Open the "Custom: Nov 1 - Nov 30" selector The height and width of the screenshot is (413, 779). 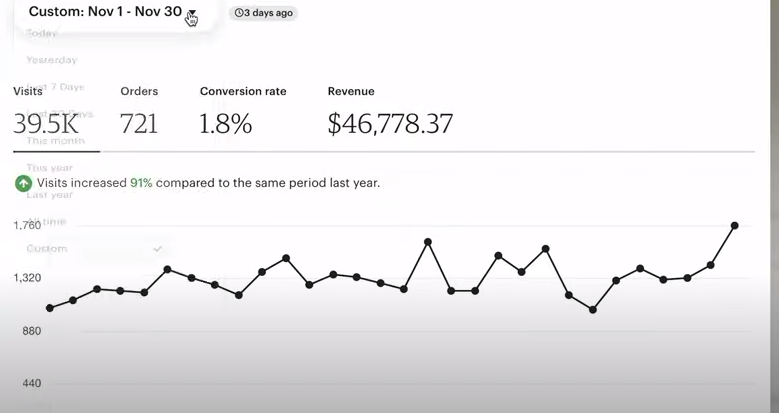point(113,12)
